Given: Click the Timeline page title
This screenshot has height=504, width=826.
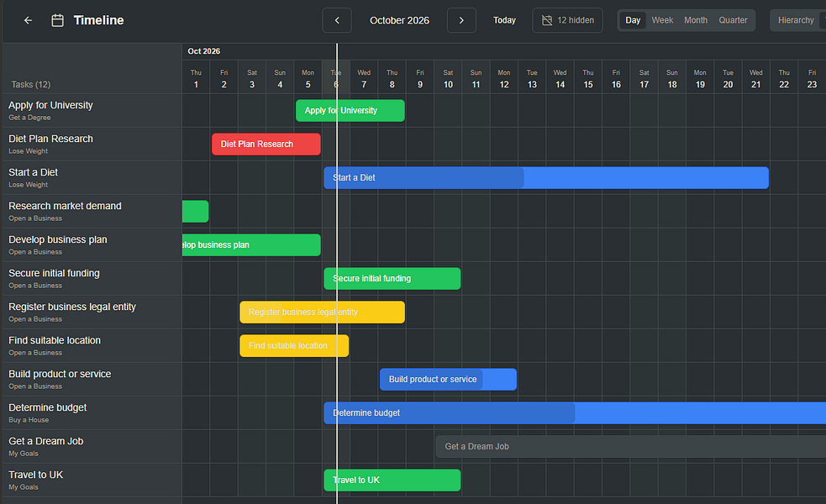Looking at the screenshot, I should pyautogui.click(x=98, y=20).
